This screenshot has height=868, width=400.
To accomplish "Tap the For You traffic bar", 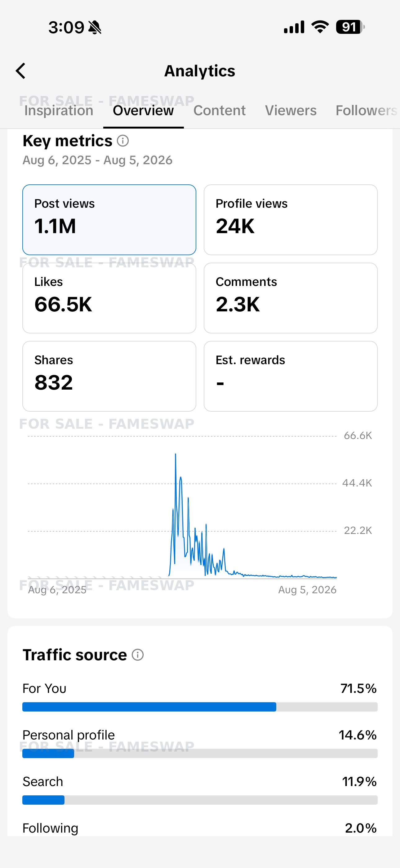I will pyautogui.click(x=200, y=707).
